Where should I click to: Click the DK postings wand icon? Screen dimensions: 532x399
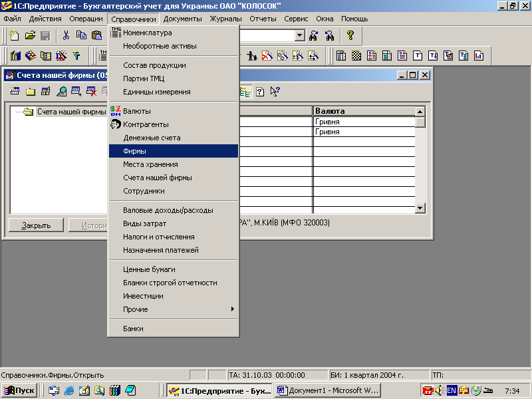pyautogui.click(x=61, y=56)
